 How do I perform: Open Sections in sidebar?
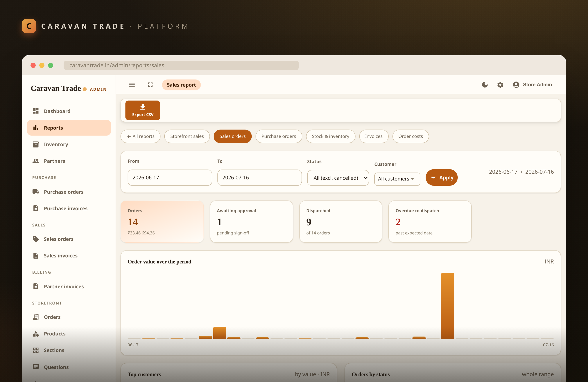[x=69, y=350]
